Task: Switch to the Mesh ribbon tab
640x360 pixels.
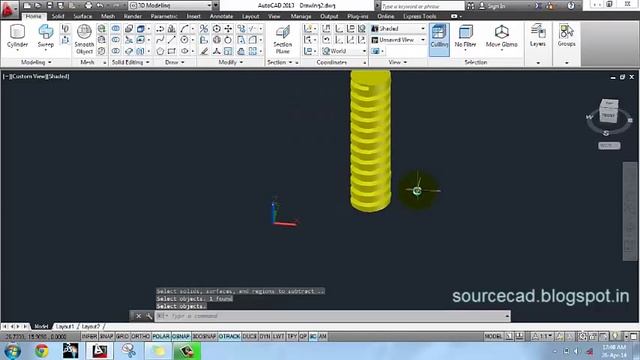Action: pos(108,16)
